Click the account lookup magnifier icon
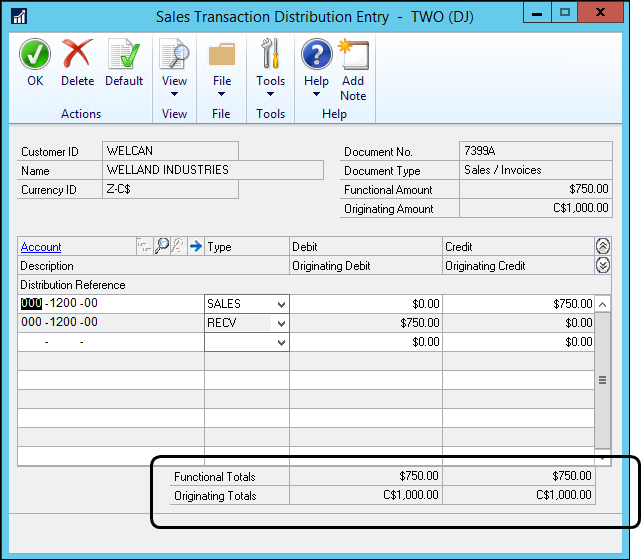Viewport: 642px width, 560px height. (162, 246)
